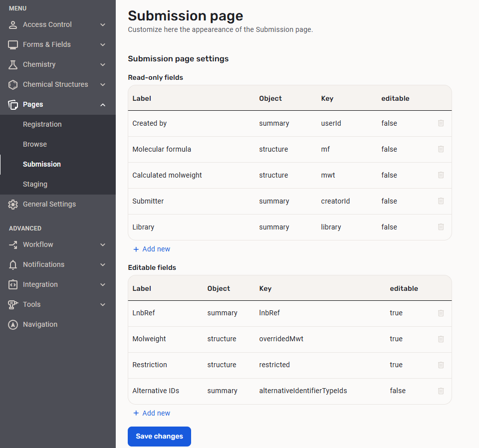Click the General Settings gear icon
Image resolution: width=479 pixels, height=448 pixels.
pos(13,204)
